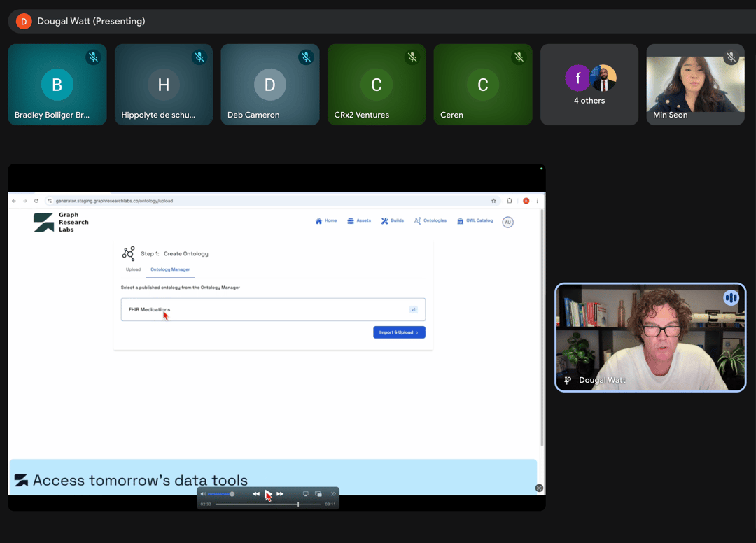Click the v1 version badge in the dropdown
This screenshot has width=756, height=543.
(x=413, y=309)
